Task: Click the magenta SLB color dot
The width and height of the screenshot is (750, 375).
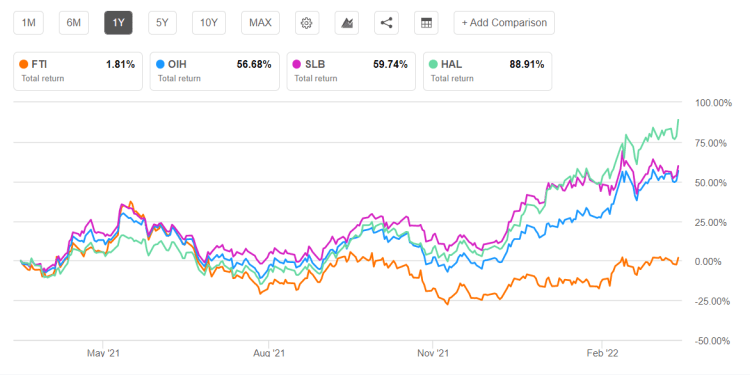Action: click(297, 64)
